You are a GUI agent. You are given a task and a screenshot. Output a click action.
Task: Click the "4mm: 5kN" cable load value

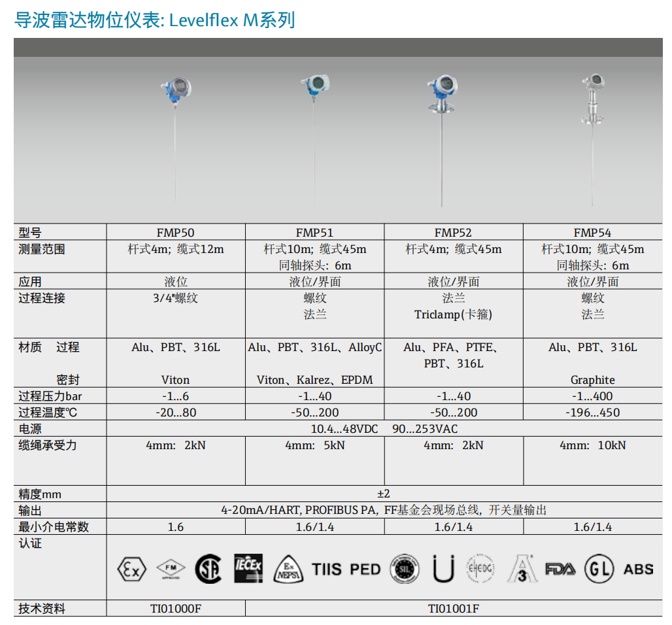(315, 445)
